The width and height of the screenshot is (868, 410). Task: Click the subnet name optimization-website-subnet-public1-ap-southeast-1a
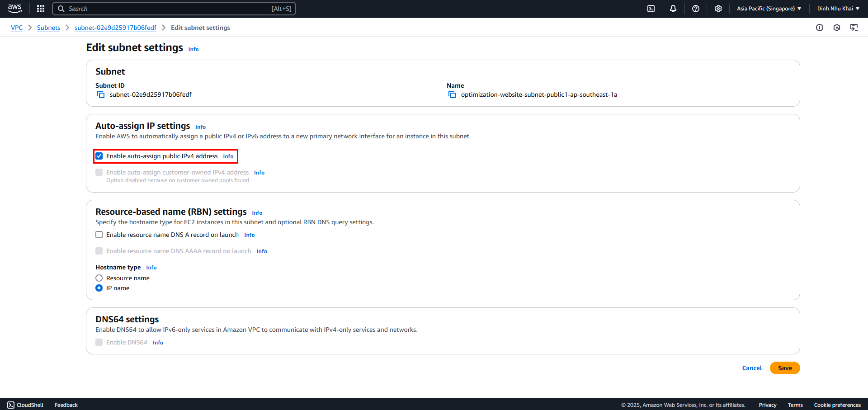tap(539, 94)
